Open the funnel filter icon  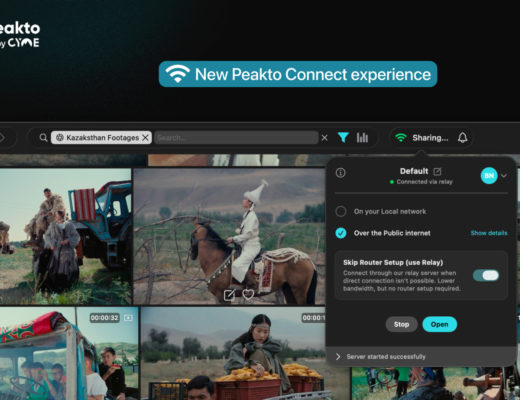pyautogui.click(x=343, y=137)
